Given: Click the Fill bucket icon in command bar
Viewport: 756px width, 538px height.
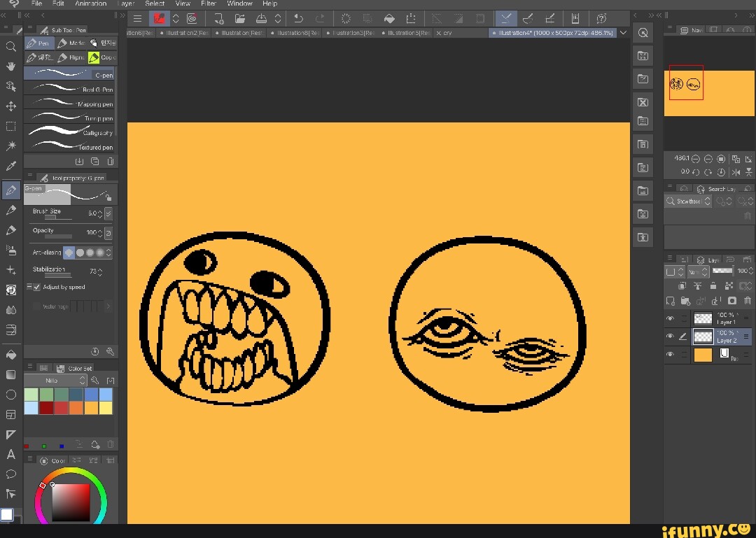Looking at the screenshot, I should point(390,19).
